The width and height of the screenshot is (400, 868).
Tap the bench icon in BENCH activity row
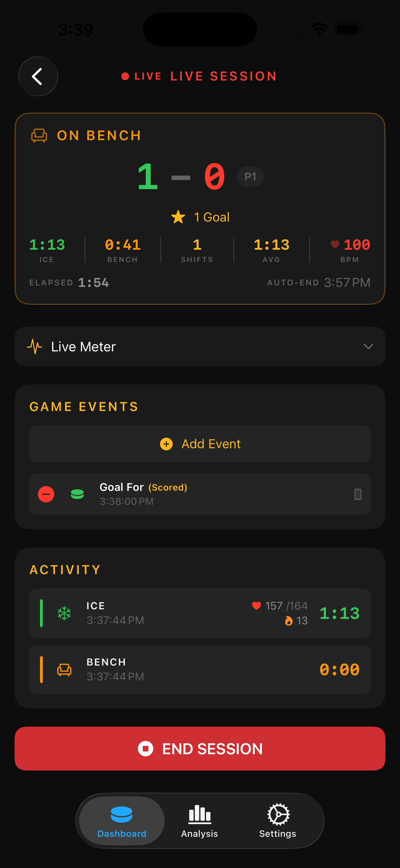coord(64,669)
